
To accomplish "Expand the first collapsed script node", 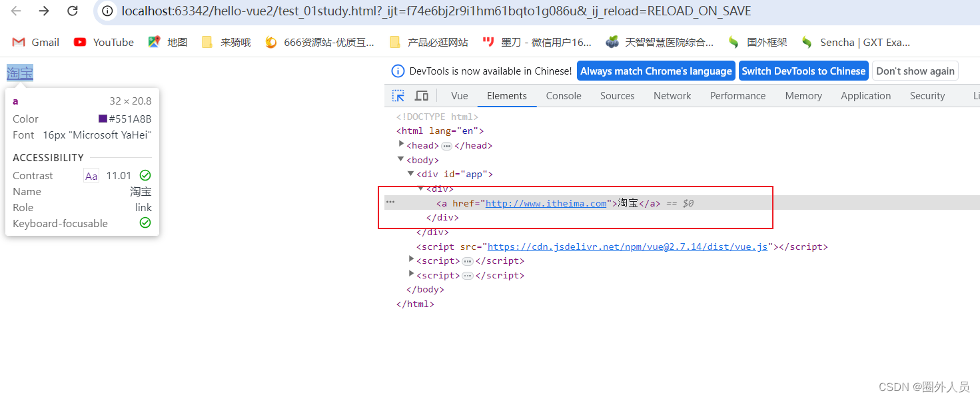I will coord(411,260).
